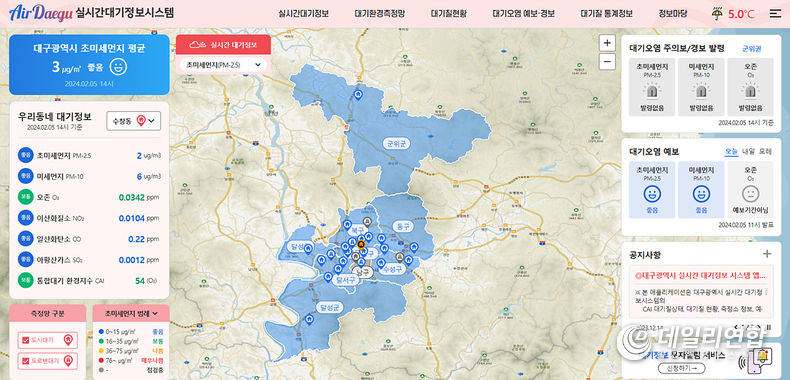
Task: Click the 군위군 region label on map
Action: click(x=396, y=144)
